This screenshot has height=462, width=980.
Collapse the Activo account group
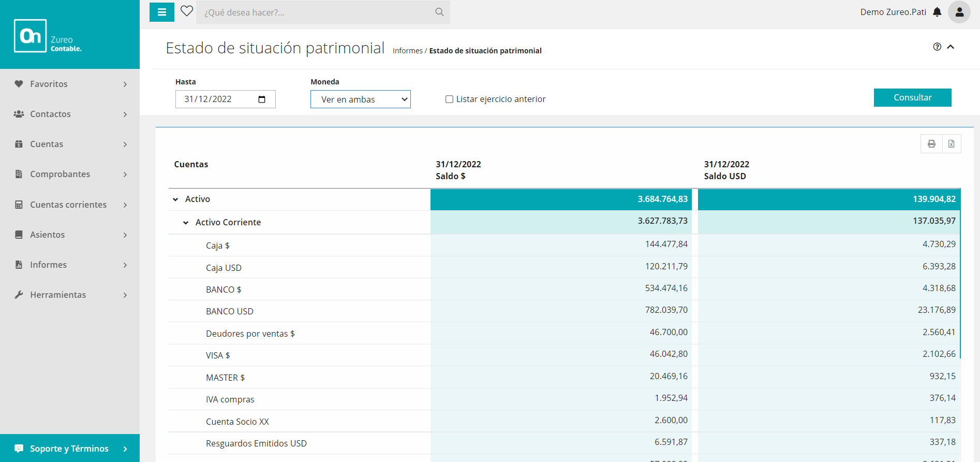175,199
